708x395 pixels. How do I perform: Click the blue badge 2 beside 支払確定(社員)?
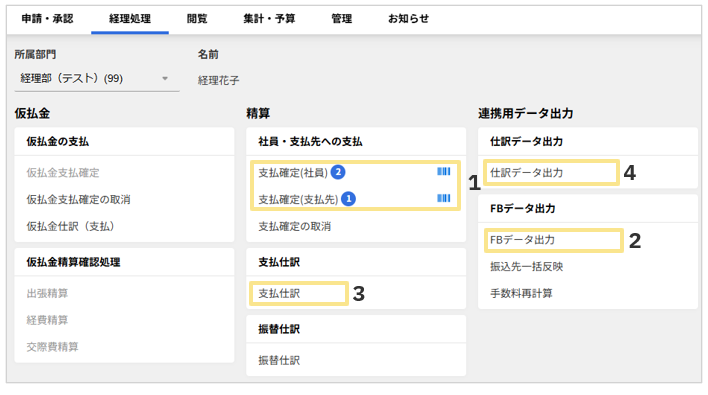click(338, 172)
